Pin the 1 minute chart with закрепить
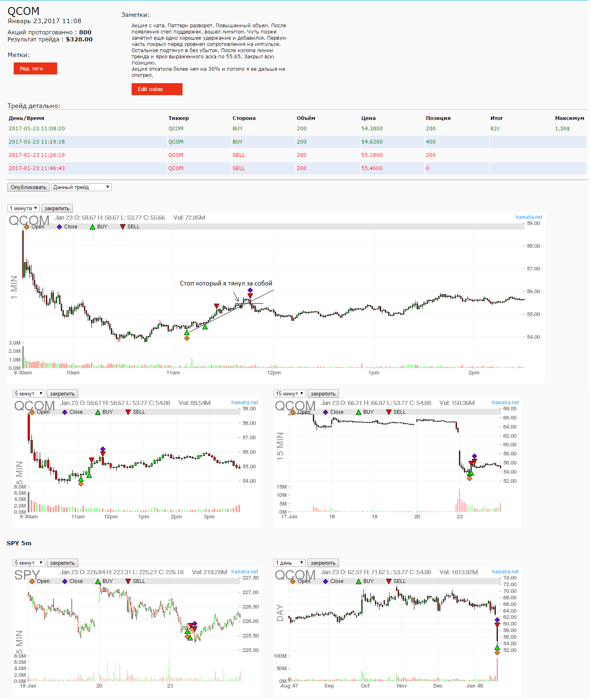The image size is (591, 700). tap(57, 209)
